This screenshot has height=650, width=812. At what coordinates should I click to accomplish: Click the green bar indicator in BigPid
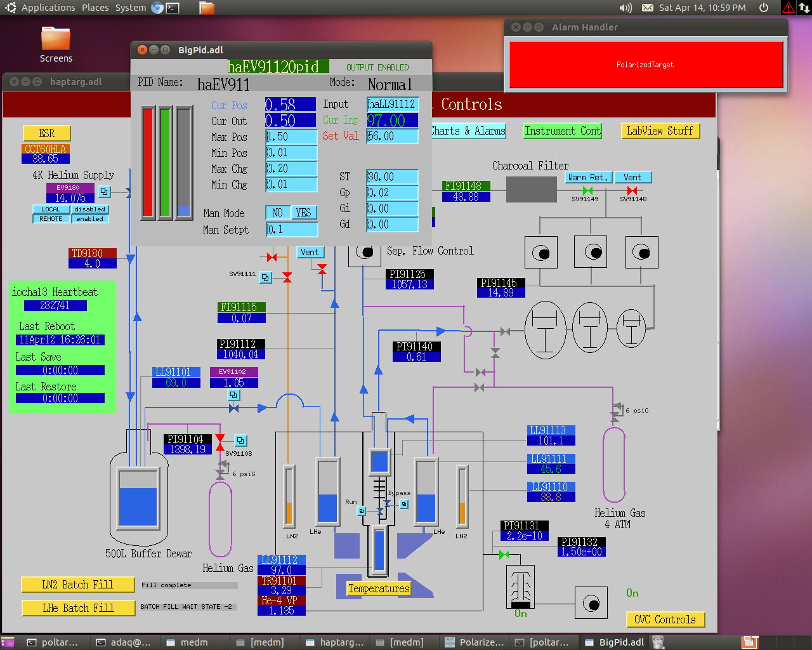tap(166, 163)
